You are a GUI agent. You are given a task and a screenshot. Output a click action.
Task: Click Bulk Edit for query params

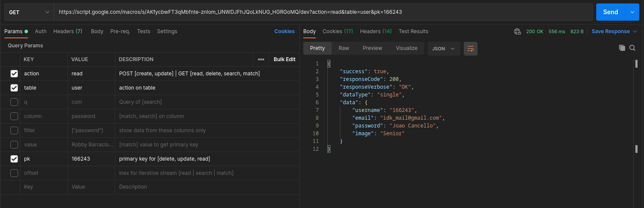pos(284,59)
